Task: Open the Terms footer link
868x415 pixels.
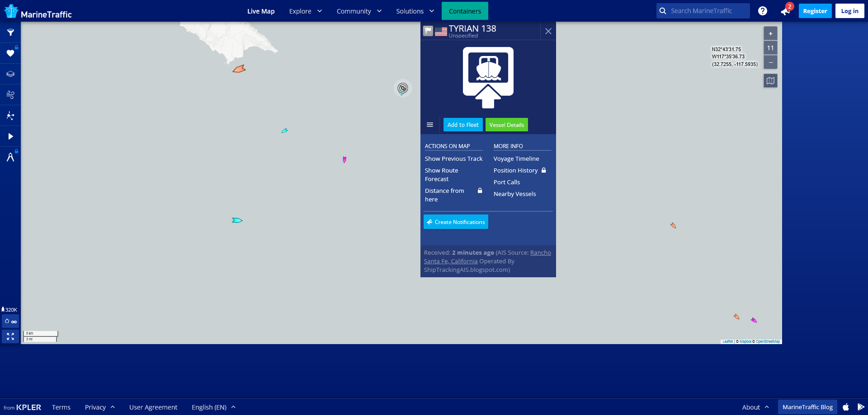Action: pyautogui.click(x=61, y=407)
